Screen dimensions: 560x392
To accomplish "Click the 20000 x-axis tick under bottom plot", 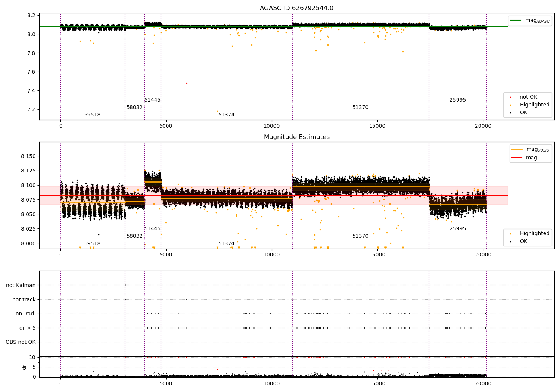I will (483, 383).
